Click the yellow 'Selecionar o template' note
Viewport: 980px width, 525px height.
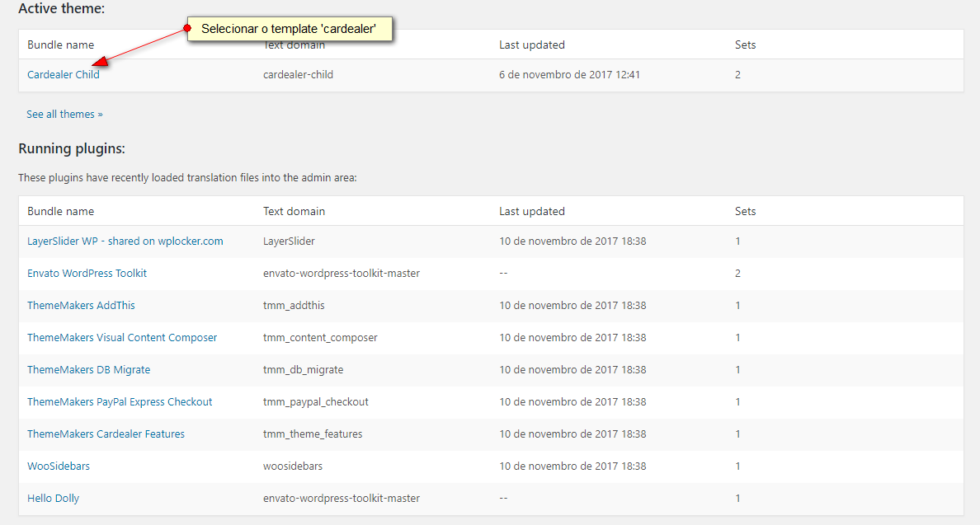289,29
